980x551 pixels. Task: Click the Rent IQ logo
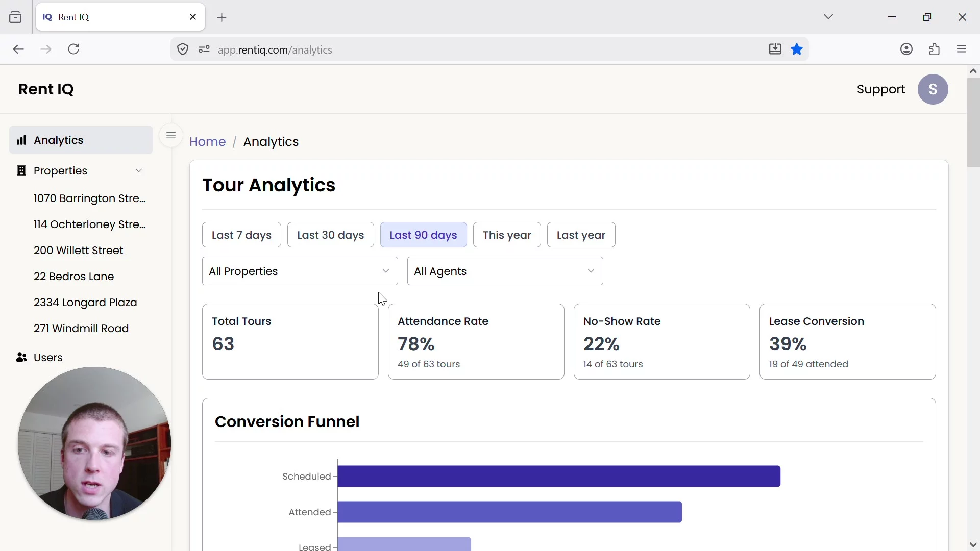point(46,89)
